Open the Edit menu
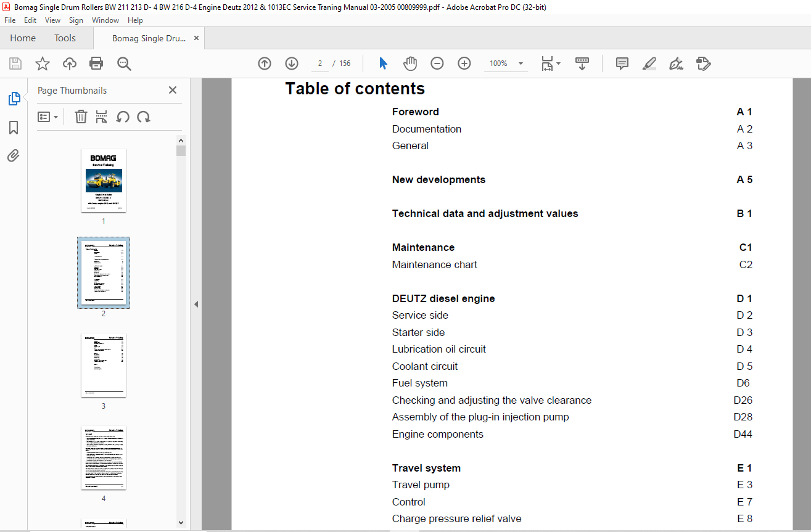The width and height of the screenshot is (811, 532). point(30,20)
